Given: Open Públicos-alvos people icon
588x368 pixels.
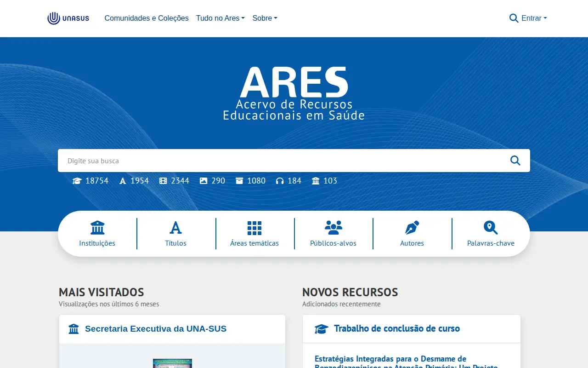Looking at the screenshot, I should coord(334,228).
